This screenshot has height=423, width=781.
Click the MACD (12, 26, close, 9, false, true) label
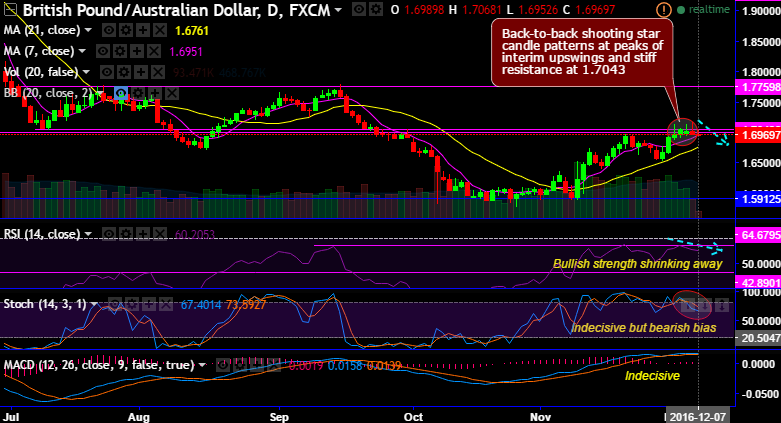99,365
